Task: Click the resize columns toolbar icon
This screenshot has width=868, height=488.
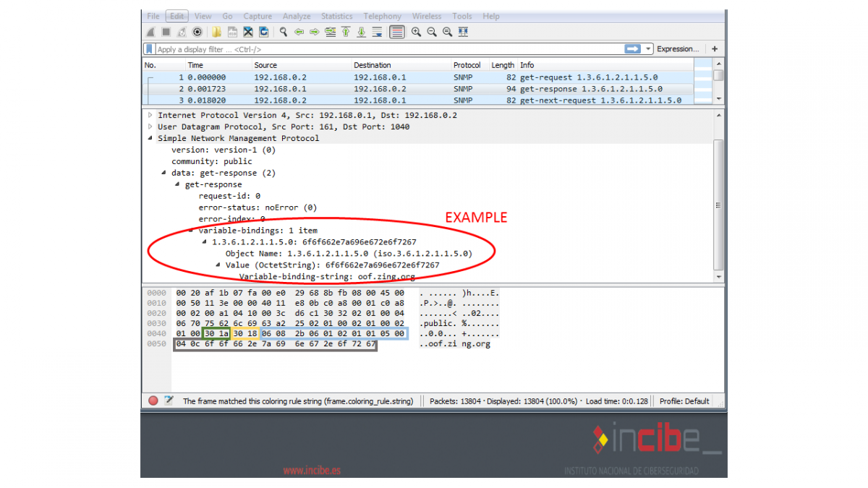Action: [463, 32]
